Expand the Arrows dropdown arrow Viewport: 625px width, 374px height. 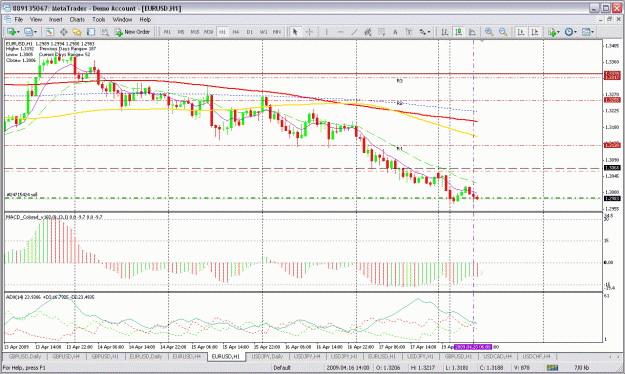[429, 32]
